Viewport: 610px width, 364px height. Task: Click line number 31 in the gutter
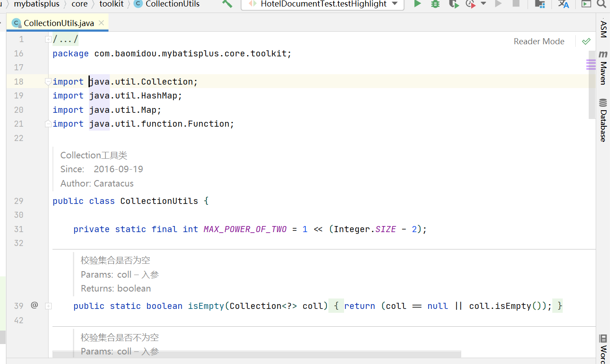click(19, 229)
